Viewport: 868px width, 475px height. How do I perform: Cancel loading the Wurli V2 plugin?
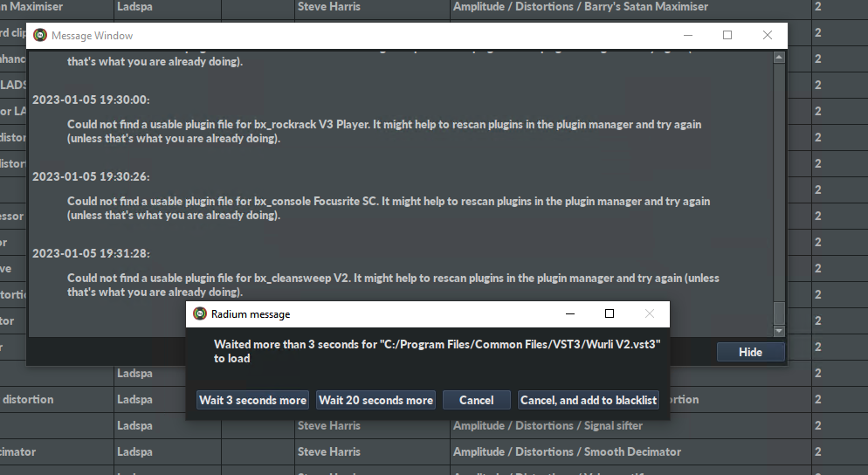[x=476, y=400]
